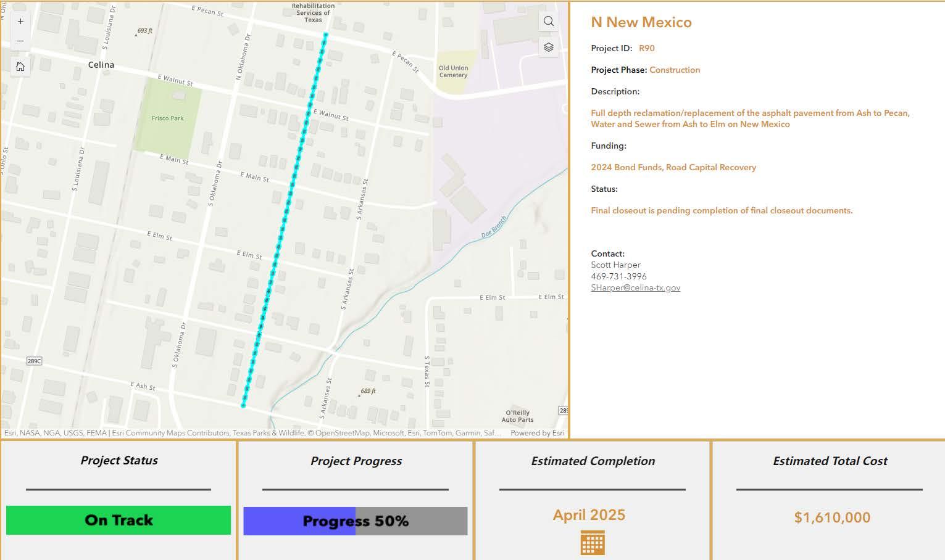The height and width of the screenshot is (560, 945).
Task: Click the SHarper@celina-tx.gov email link
Action: pos(635,287)
